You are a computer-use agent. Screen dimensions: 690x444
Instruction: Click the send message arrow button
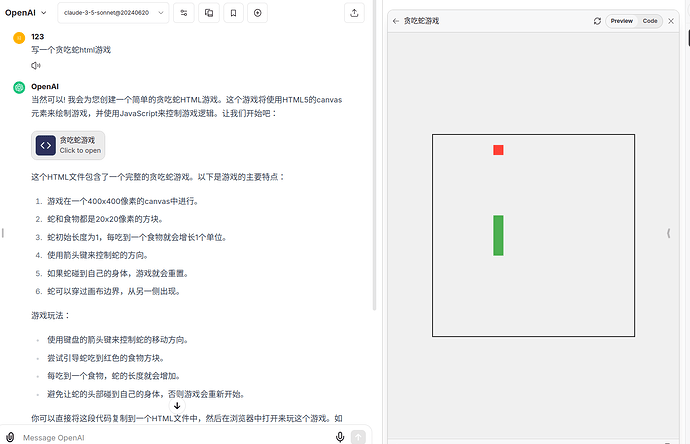358,437
